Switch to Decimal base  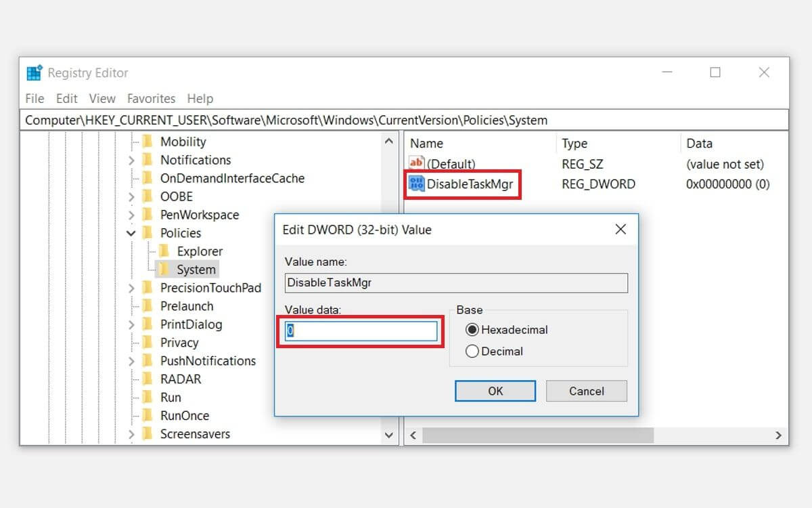pos(472,352)
